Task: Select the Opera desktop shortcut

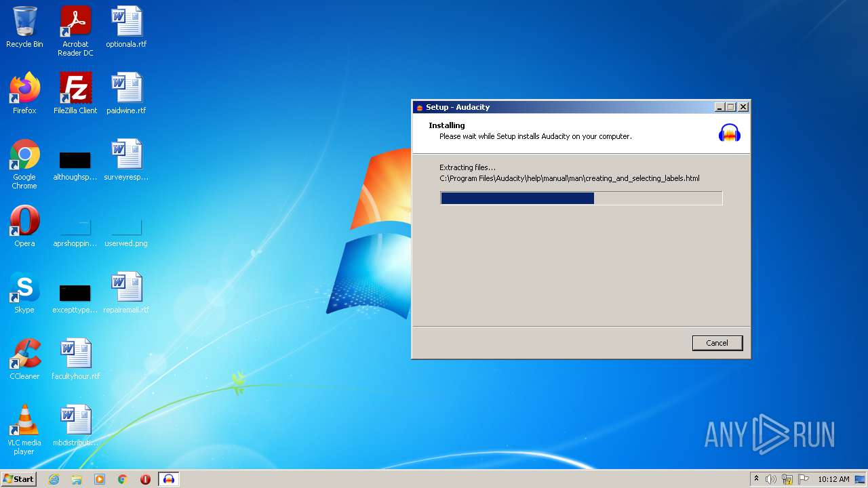Action: (x=24, y=226)
